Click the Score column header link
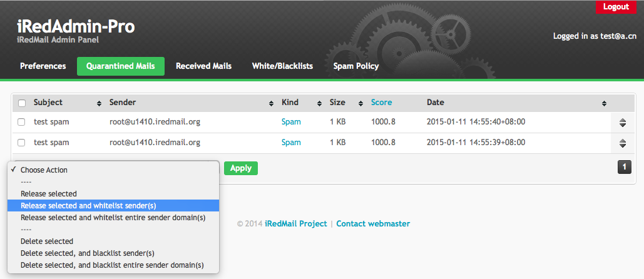644x279 pixels. coord(382,102)
